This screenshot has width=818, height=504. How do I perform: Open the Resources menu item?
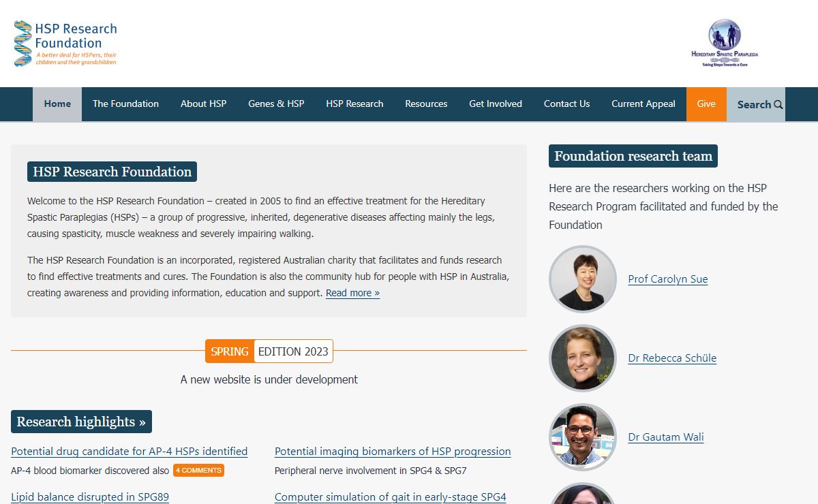click(426, 104)
